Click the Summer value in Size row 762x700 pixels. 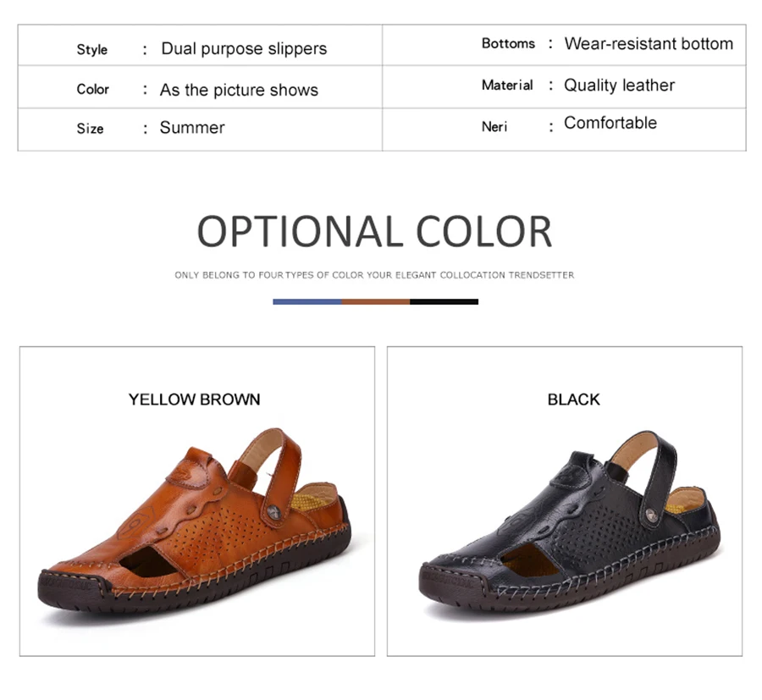tap(192, 127)
